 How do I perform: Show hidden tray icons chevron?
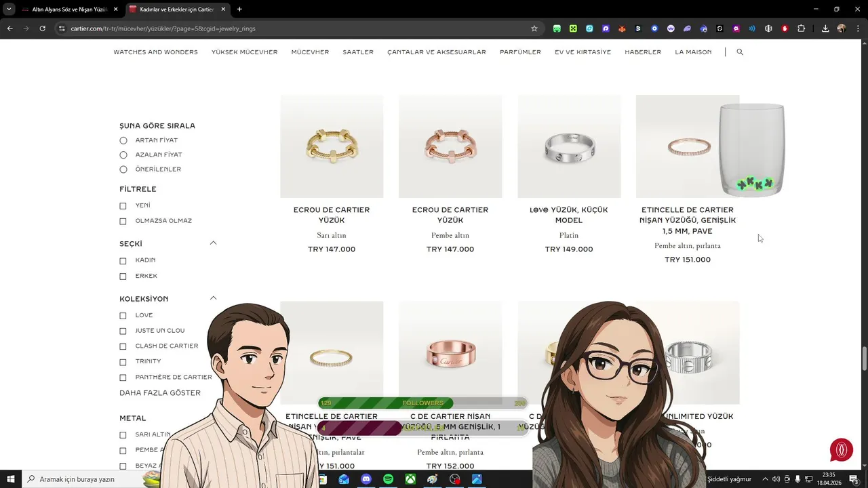(x=765, y=479)
